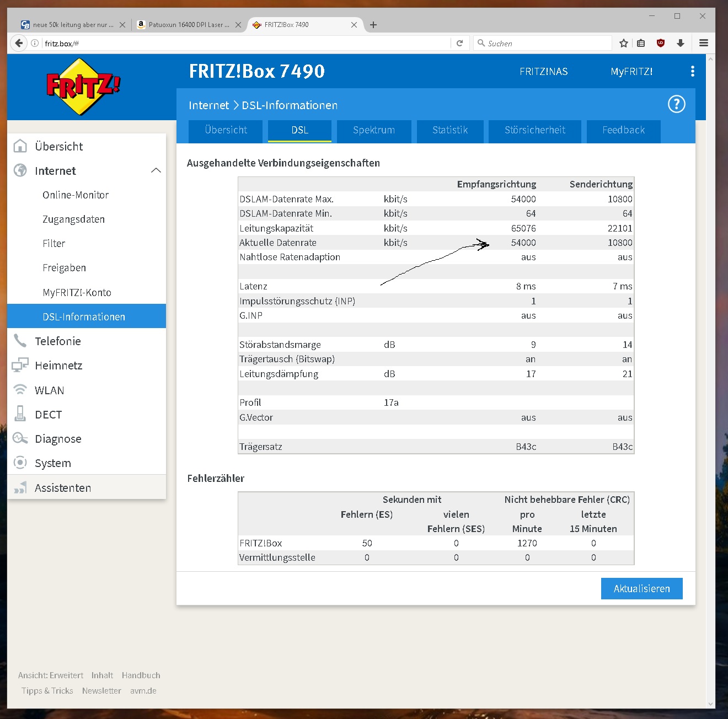Open the Firefox hamburger menu
Screen dimensions: 728x719
tap(704, 43)
